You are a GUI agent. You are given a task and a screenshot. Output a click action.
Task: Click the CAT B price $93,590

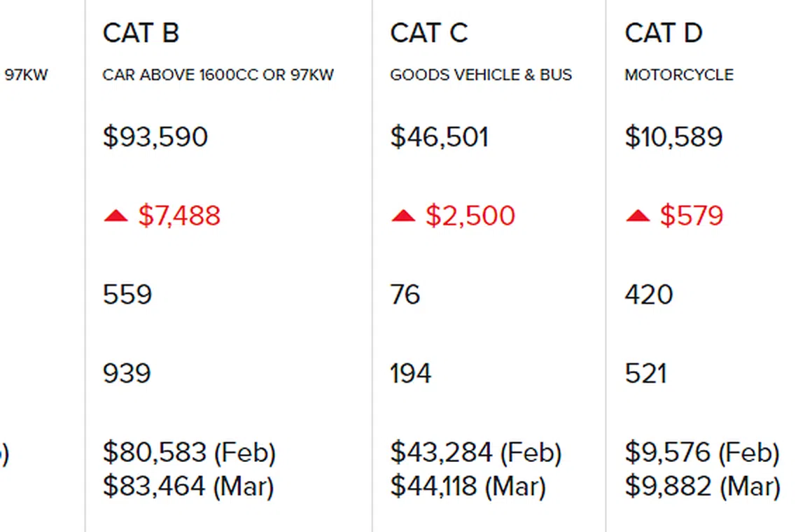(155, 136)
